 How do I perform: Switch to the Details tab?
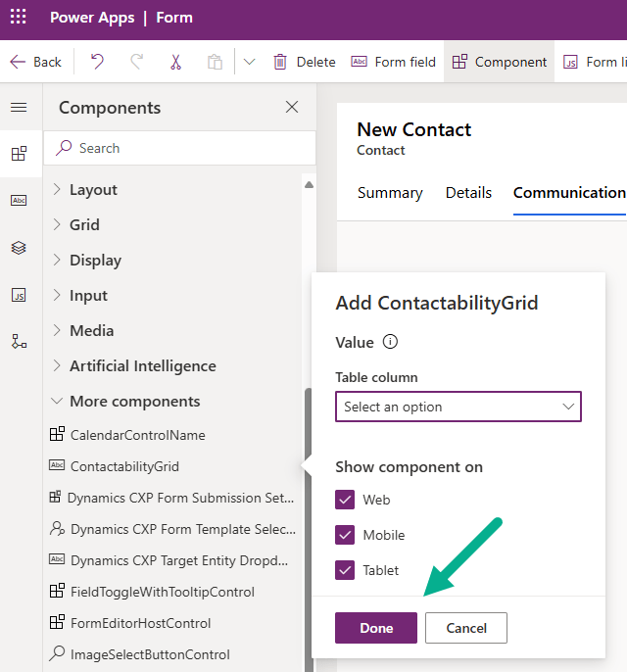[468, 193]
